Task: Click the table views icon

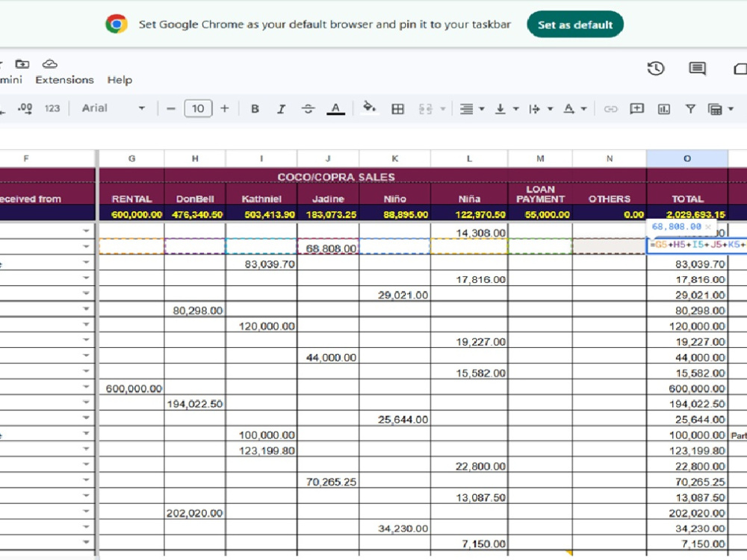Action: (x=715, y=109)
